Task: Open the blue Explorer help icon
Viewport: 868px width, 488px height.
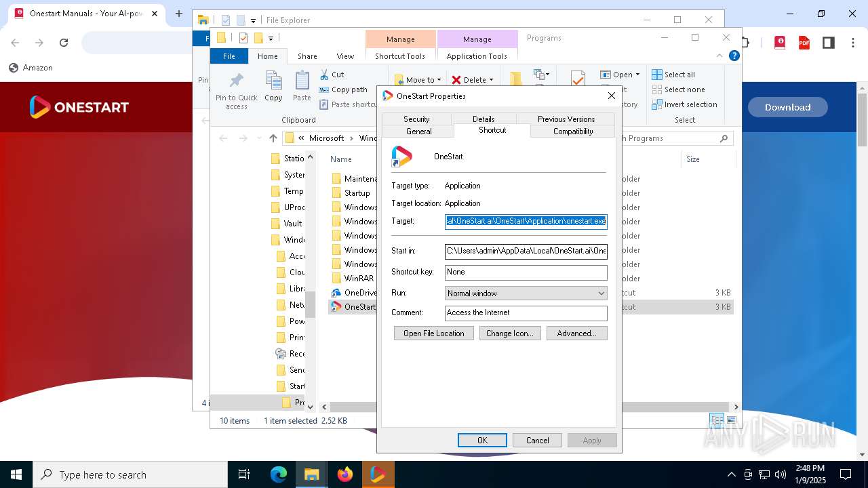Action: point(734,56)
